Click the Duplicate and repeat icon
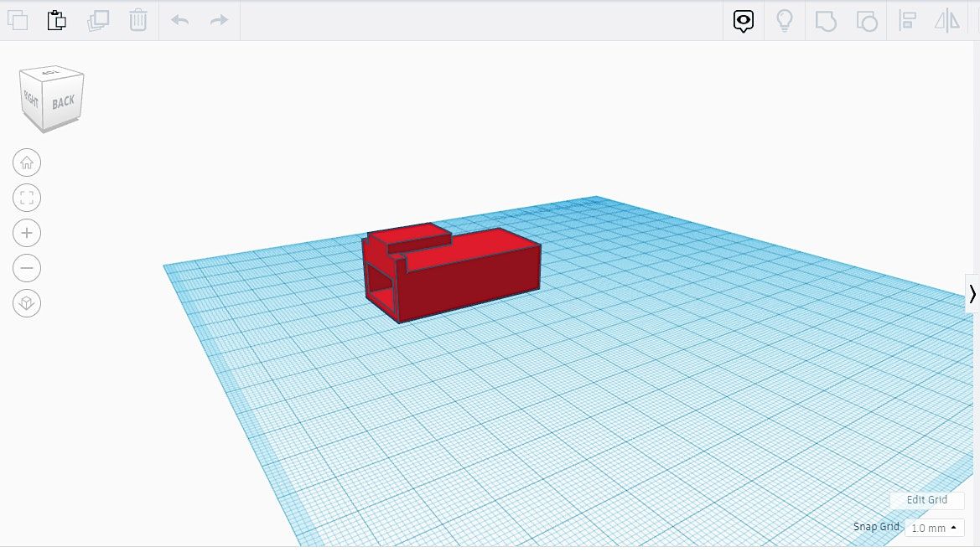 [98, 21]
